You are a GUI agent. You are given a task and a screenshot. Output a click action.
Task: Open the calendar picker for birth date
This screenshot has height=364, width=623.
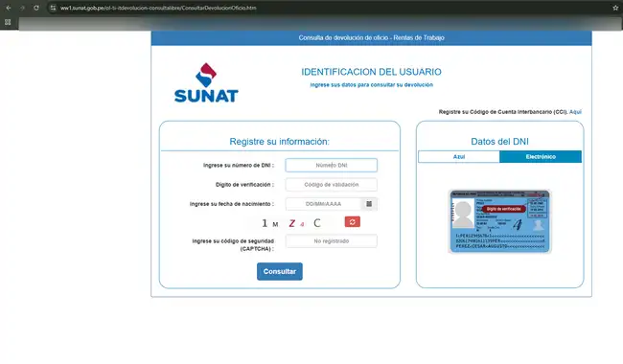tap(369, 204)
